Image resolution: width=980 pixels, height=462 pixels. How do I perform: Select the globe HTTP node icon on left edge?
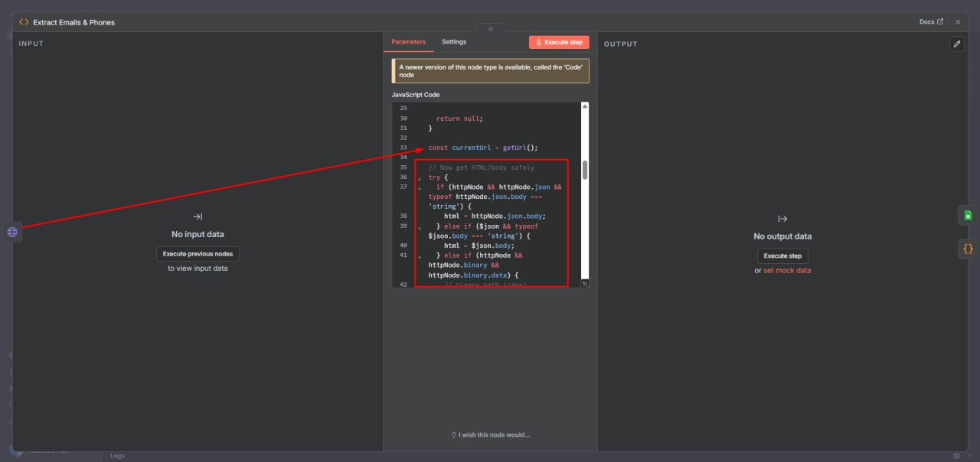tap(12, 232)
